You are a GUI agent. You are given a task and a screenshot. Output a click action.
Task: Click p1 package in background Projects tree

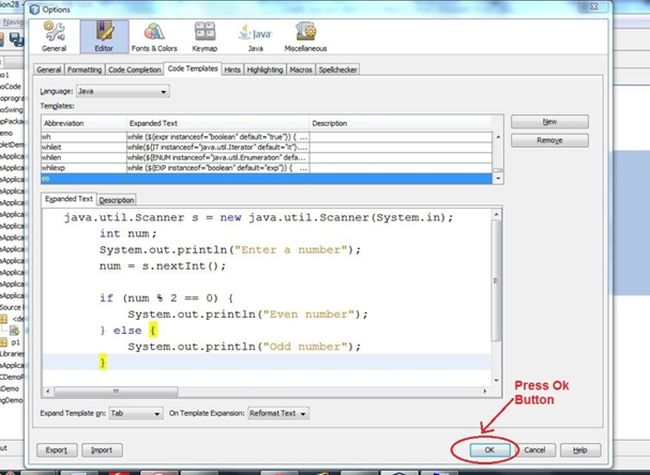click(x=15, y=342)
